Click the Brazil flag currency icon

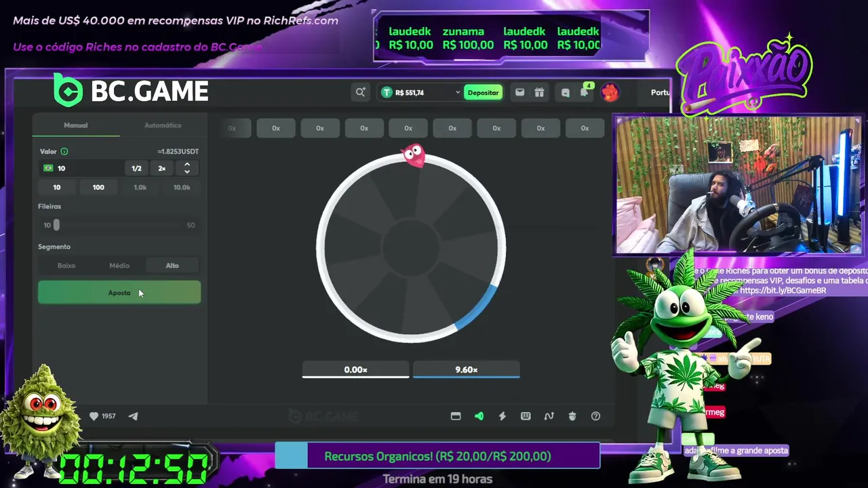(48, 168)
